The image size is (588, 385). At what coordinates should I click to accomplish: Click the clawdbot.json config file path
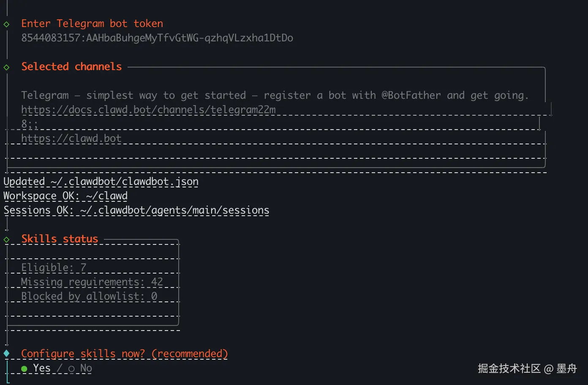(125, 182)
